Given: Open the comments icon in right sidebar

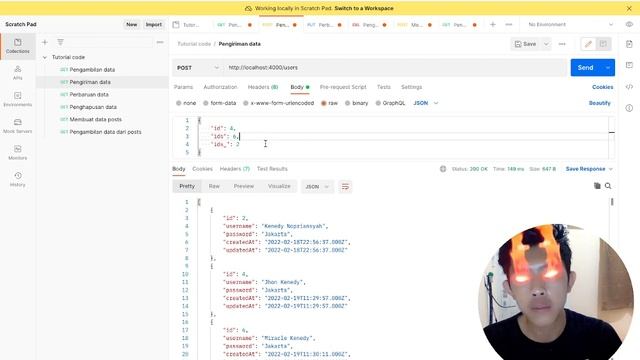Looking at the screenshot, I should point(629,65).
